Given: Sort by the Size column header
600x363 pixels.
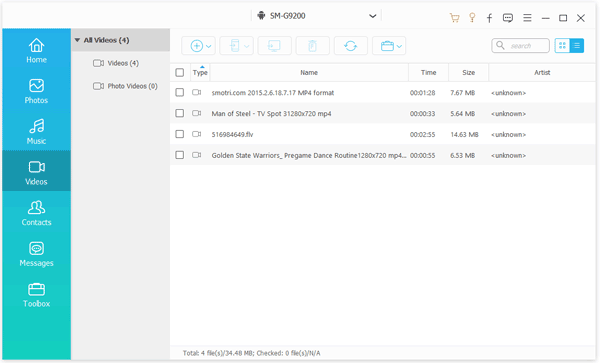Looking at the screenshot, I should coord(468,73).
